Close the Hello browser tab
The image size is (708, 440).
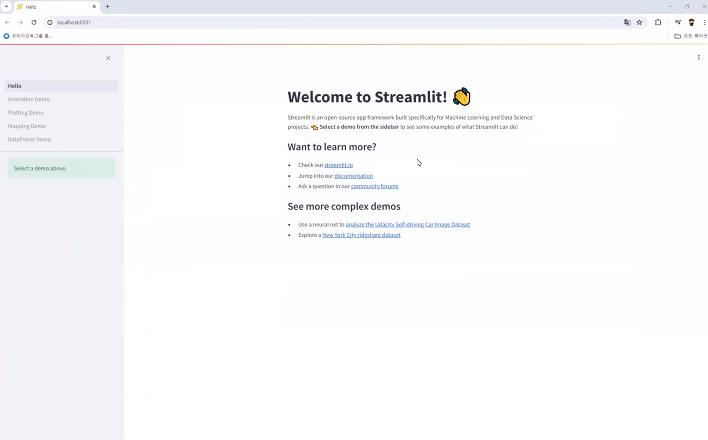point(94,7)
